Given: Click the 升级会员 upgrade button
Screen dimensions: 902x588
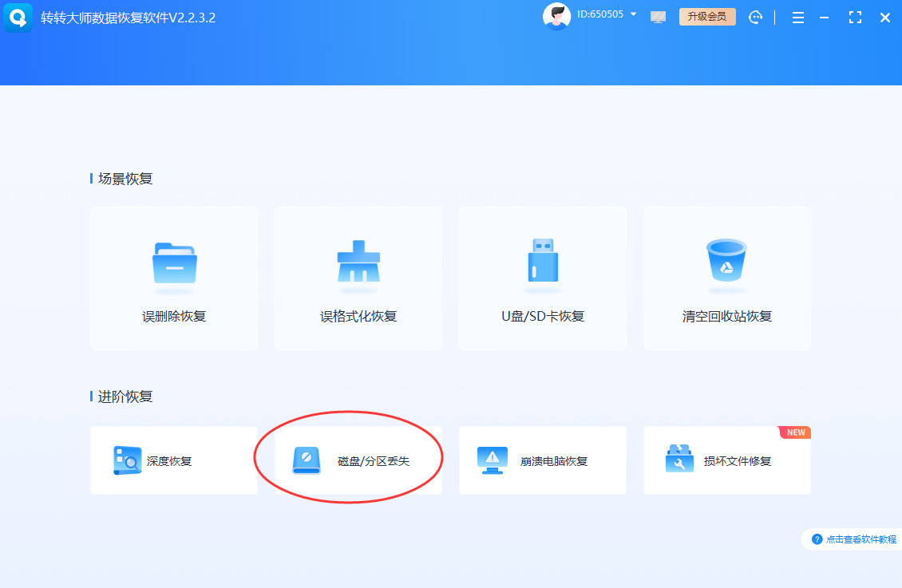Looking at the screenshot, I should pos(706,17).
